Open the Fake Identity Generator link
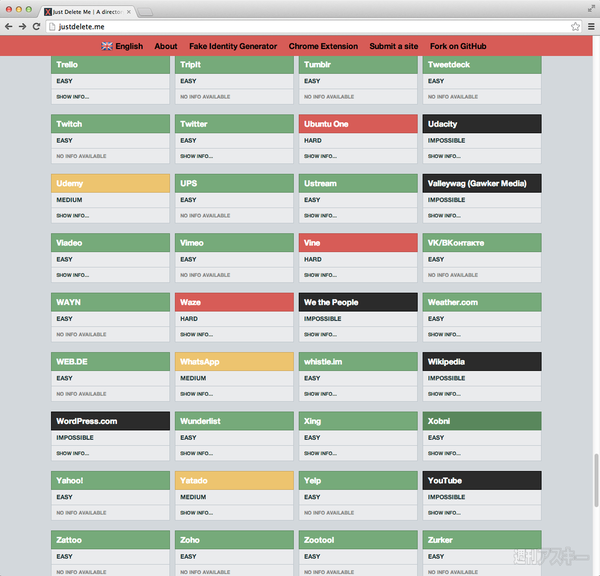 [x=233, y=46]
